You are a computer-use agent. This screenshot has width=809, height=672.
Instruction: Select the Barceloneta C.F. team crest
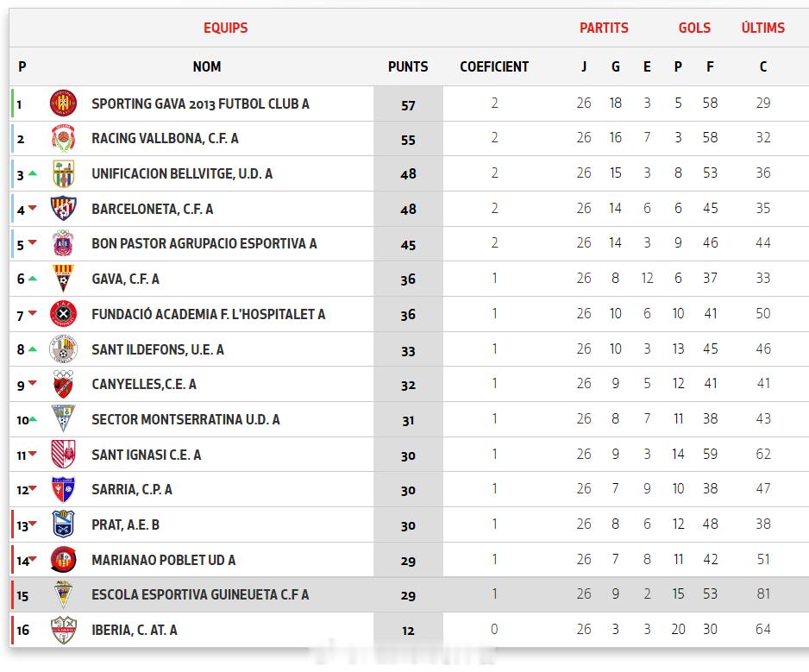(x=64, y=209)
